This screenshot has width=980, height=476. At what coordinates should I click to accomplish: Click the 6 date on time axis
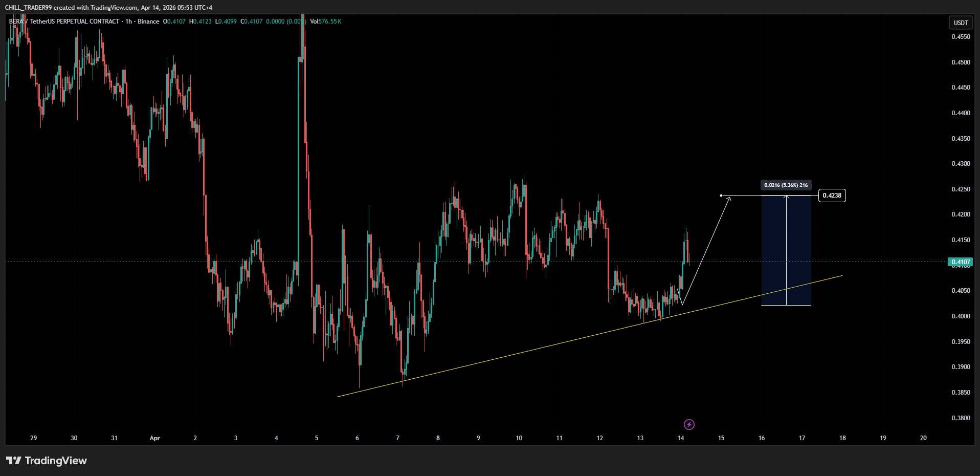pos(357,438)
